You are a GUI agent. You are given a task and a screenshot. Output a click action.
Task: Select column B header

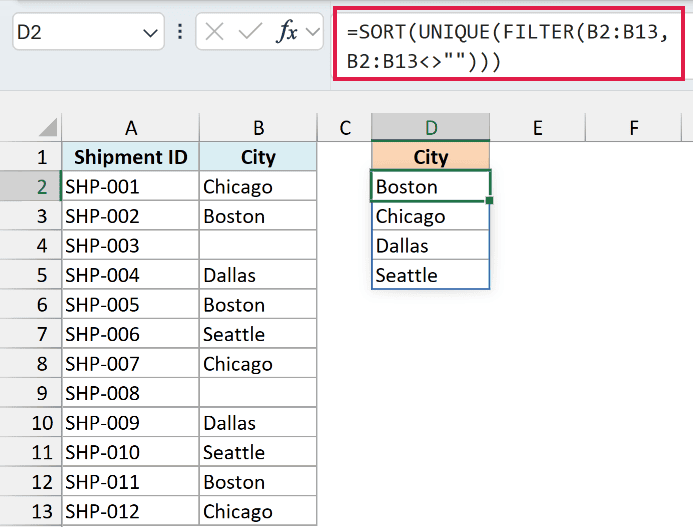tap(258, 128)
